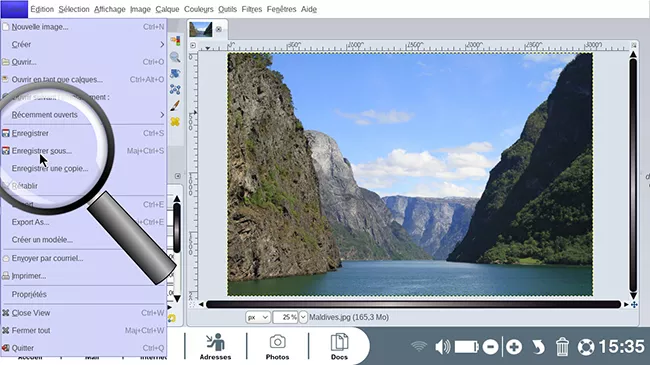
Task: Click the plus zoom-in taskbar button
Action: 514,347
